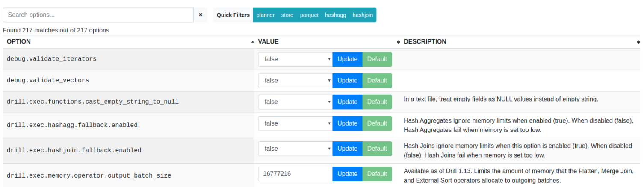Select drill.exec.memory.operator.output_batch_size name
644x187 pixels.
(89, 175)
